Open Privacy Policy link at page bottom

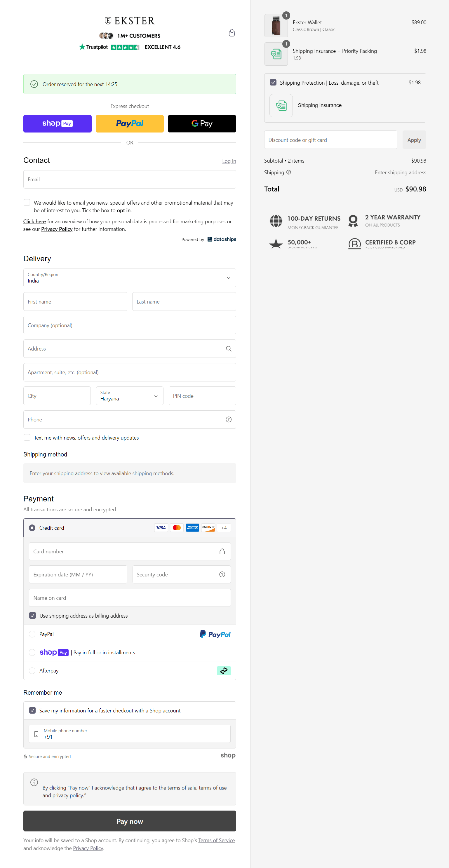[x=88, y=848]
